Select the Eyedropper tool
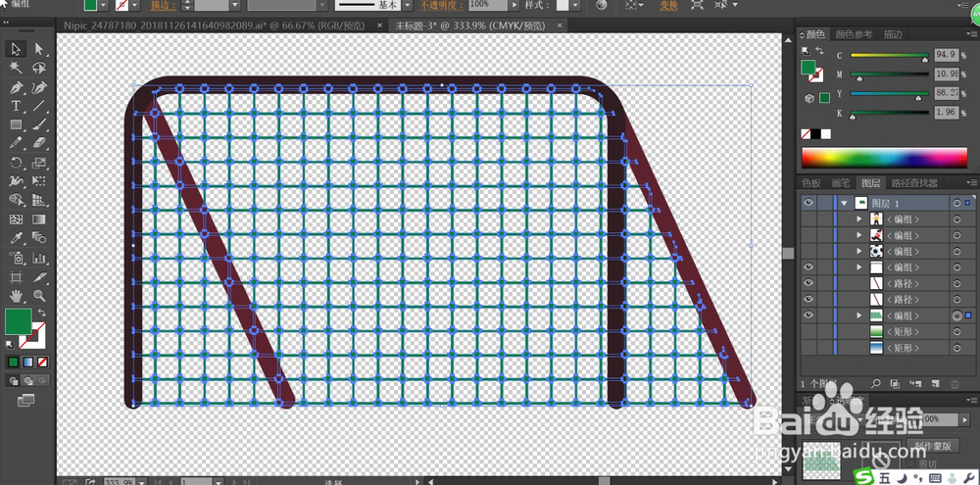This screenshot has height=485, width=980. 17,238
